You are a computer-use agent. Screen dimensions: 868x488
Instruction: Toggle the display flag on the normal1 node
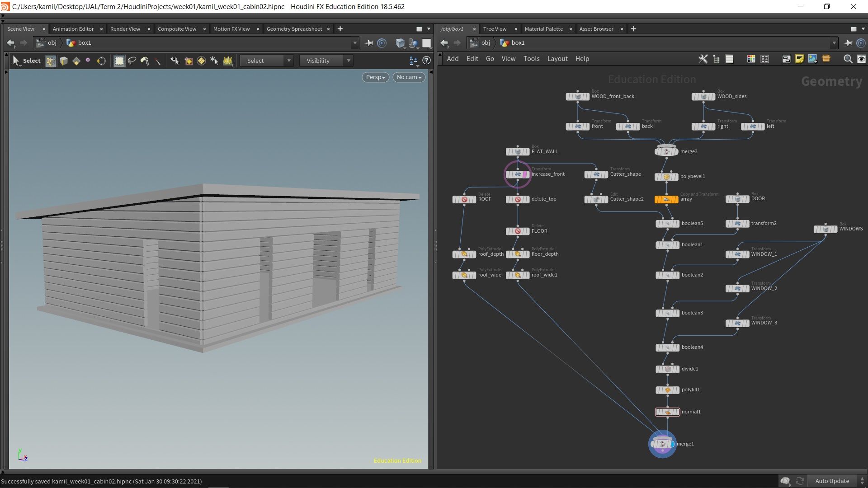[677, 412]
